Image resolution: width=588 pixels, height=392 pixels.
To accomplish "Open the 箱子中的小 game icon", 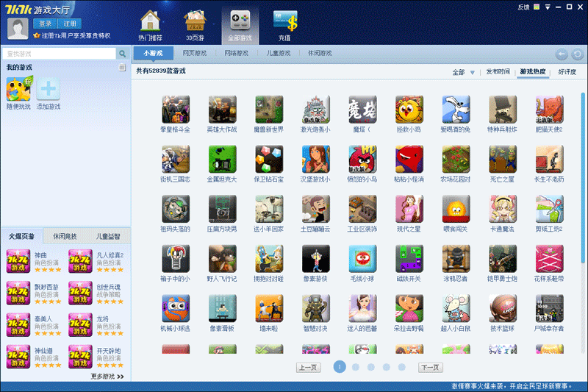I will pyautogui.click(x=176, y=258).
